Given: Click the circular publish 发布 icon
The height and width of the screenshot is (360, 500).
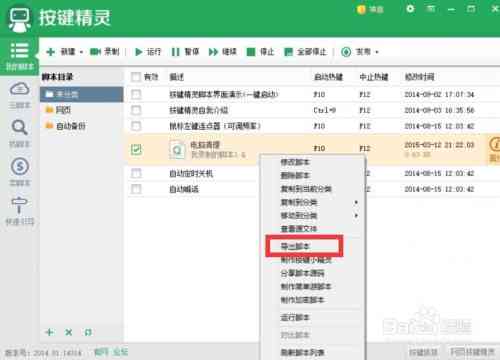Looking at the screenshot, I should tap(346, 52).
